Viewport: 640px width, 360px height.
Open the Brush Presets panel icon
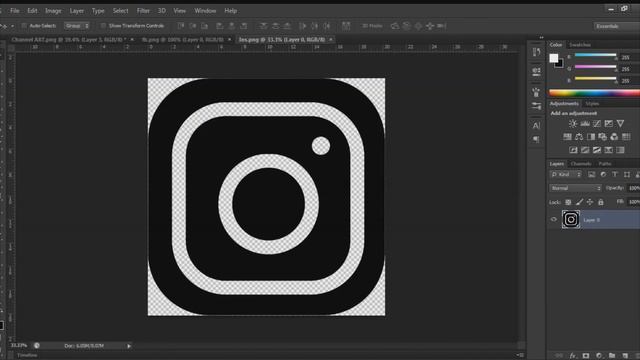point(536,92)
